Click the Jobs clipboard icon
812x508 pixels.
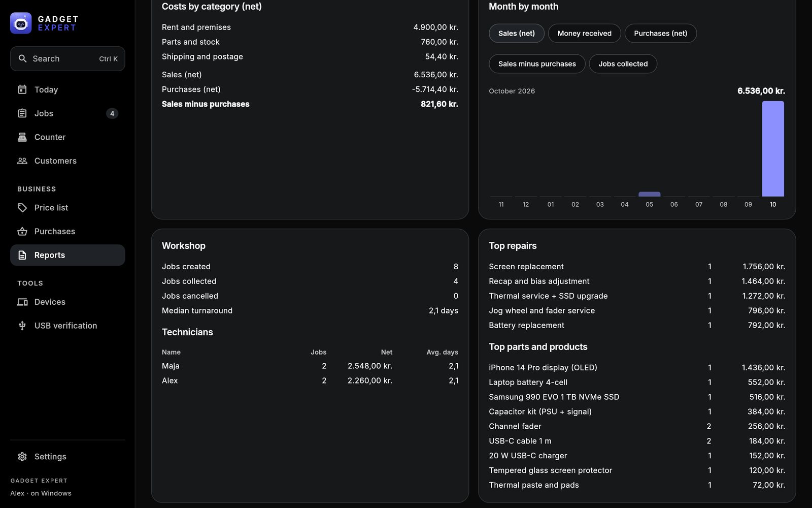click(x=22, y=113)
